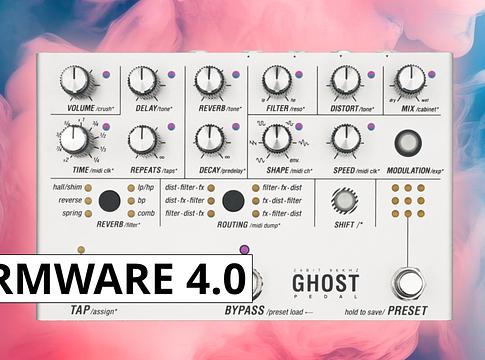This screenshot has height=360, width=485.
Task: Click the "hold to save/ PRESET" label
Action: point(386,311)
